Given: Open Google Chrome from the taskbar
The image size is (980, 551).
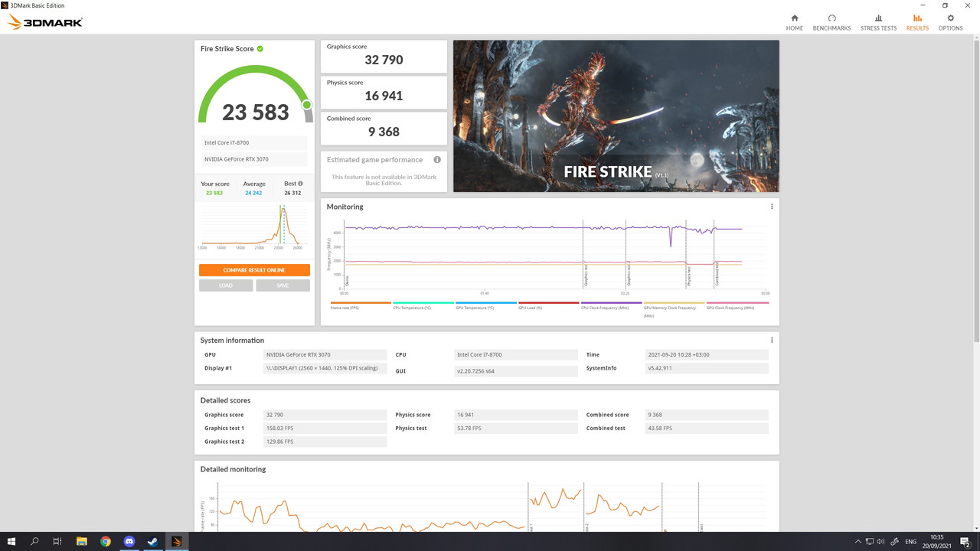Looking at the screenshot, I should 105,541.
